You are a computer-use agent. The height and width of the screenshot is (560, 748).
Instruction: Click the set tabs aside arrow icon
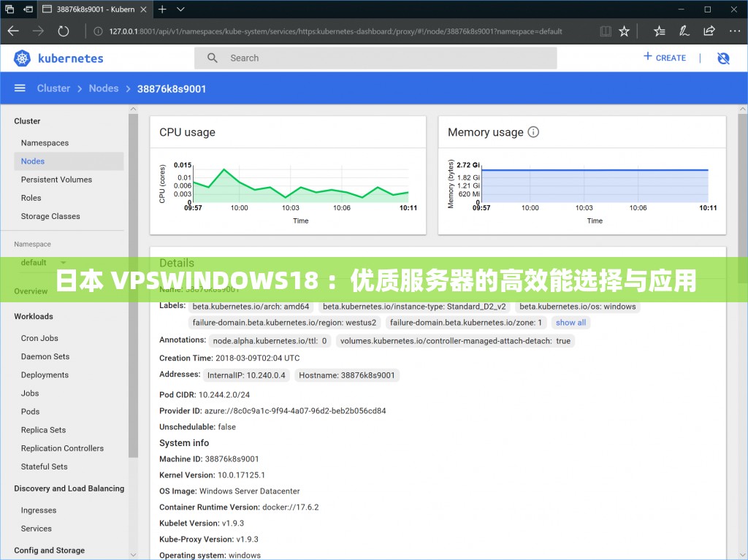click(28, 9)
